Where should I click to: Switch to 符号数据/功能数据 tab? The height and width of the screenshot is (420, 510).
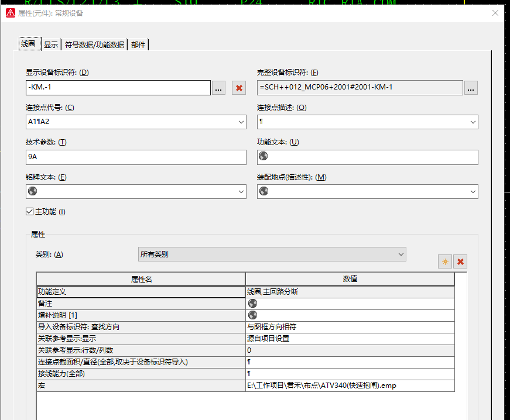pos(94,44)
